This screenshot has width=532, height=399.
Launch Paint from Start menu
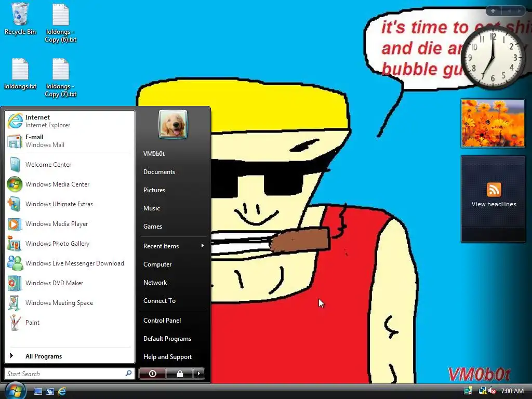pyautogui.click(x=70, y=322)
